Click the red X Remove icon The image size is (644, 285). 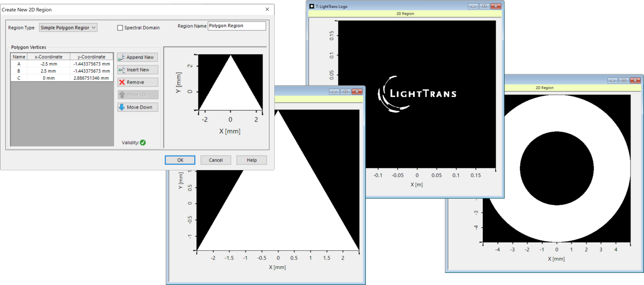122,82
